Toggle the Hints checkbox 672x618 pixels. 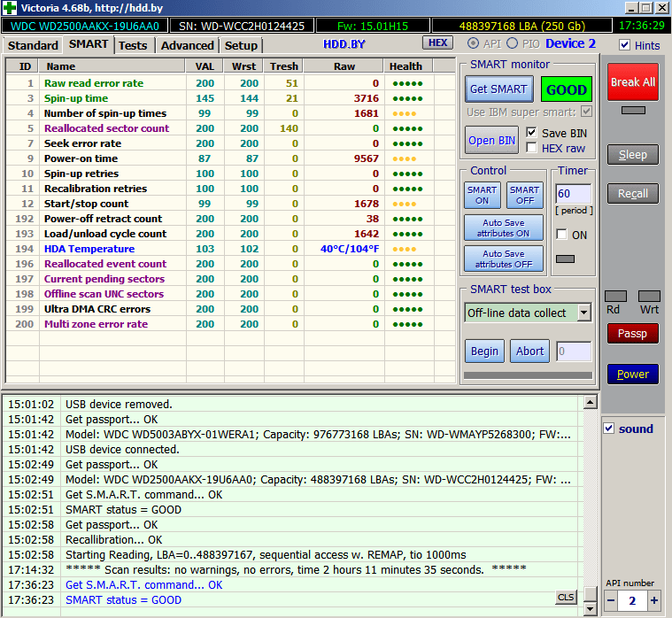(x=625, y=45)
